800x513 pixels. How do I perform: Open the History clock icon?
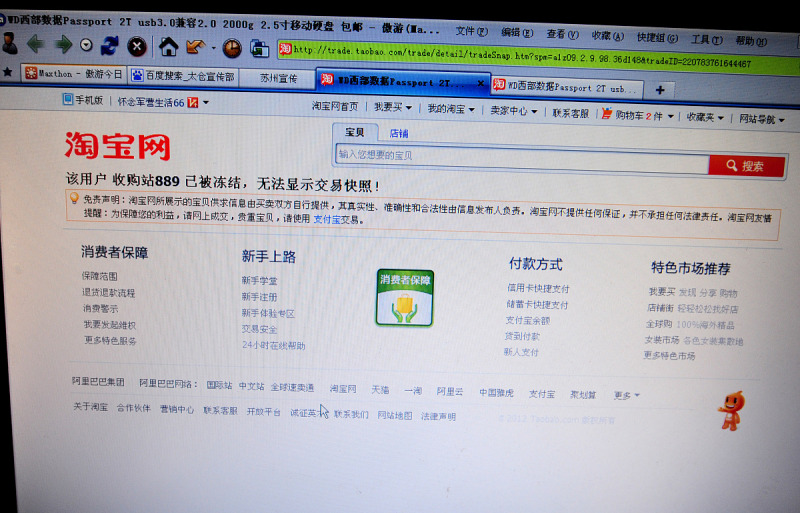[x=232, y=48]
